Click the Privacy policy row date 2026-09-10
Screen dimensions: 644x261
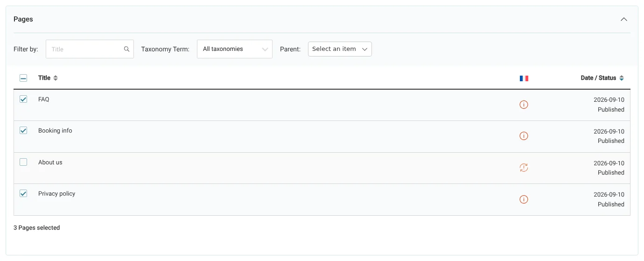[x=609, y=194]
